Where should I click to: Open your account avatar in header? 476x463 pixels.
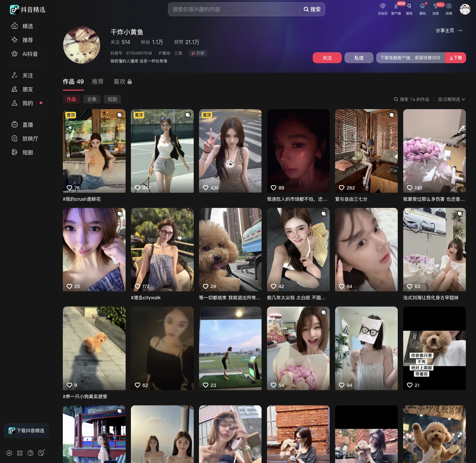(465, 9)
